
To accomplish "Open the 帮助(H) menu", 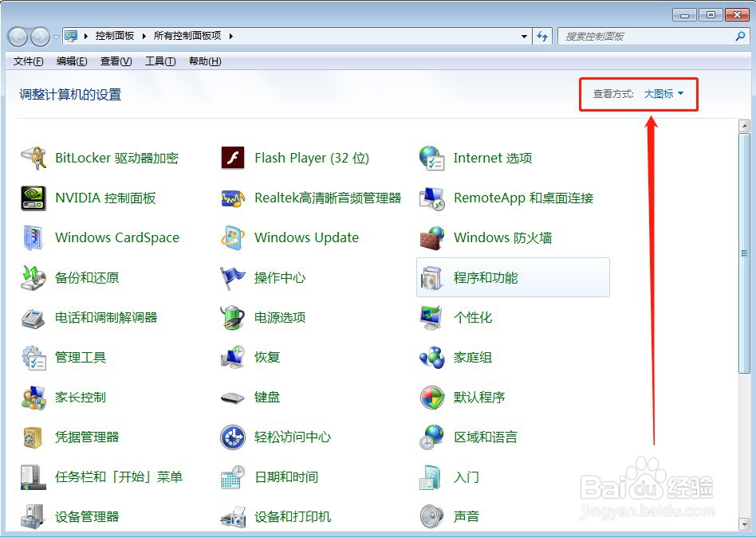I will [x=205, y=61].
